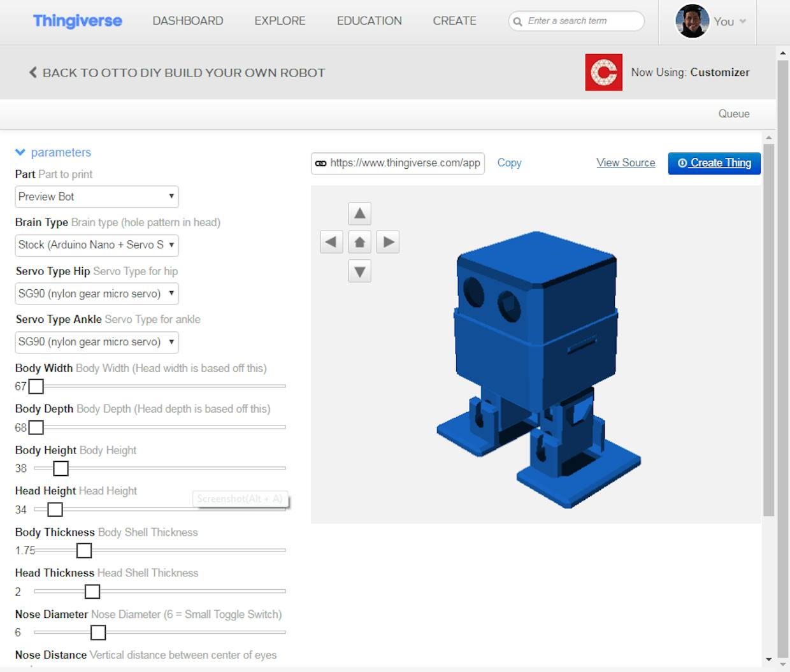
Task: Click the Create Thing button
Action: coord(714,163)
